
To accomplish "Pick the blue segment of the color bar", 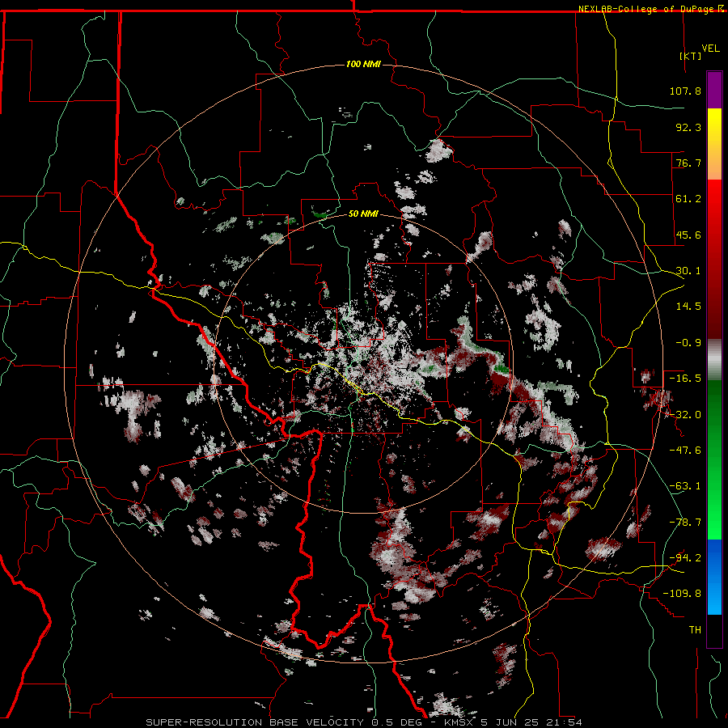I will click(714, 577).
